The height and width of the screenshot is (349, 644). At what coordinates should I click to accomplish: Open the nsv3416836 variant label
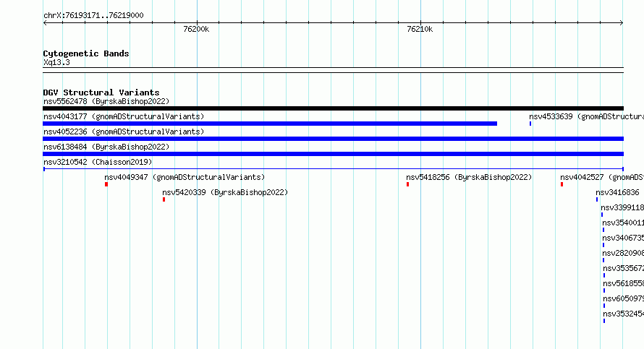click(617, 192)
